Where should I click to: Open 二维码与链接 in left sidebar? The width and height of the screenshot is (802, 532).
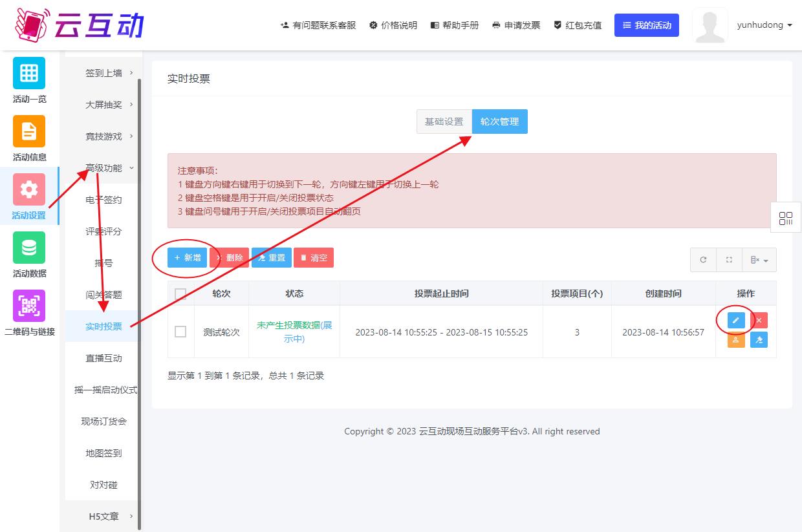[29, 306]
